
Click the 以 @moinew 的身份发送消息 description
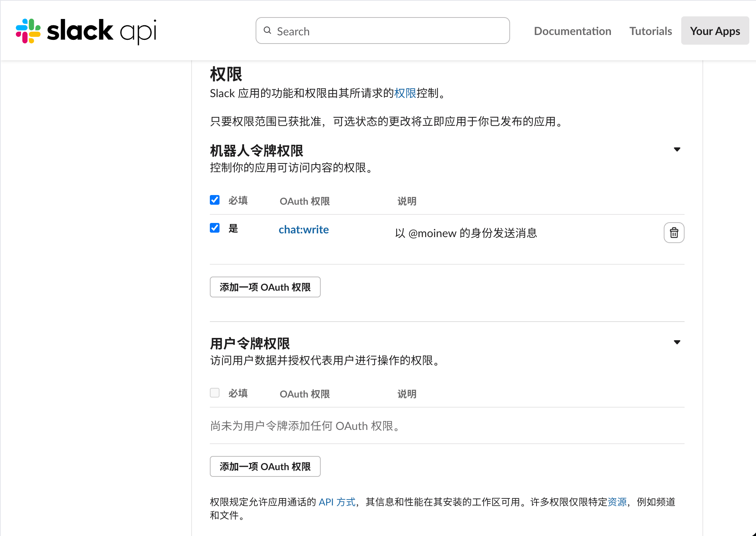466,233
